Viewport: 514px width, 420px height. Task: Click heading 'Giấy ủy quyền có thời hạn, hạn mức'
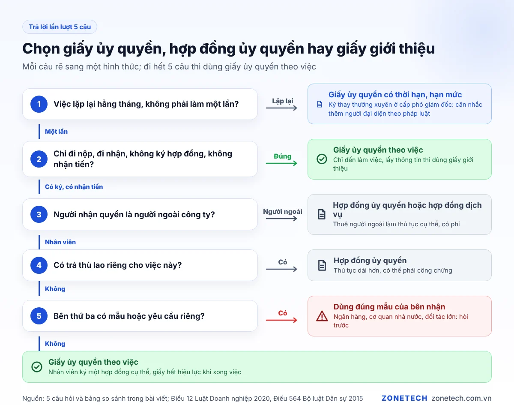[x=395, y=95]
